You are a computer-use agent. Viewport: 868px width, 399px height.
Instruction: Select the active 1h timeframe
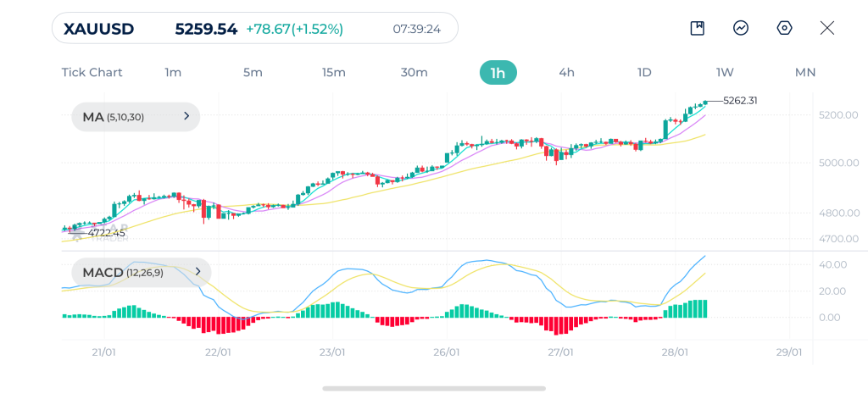point(498,73)
